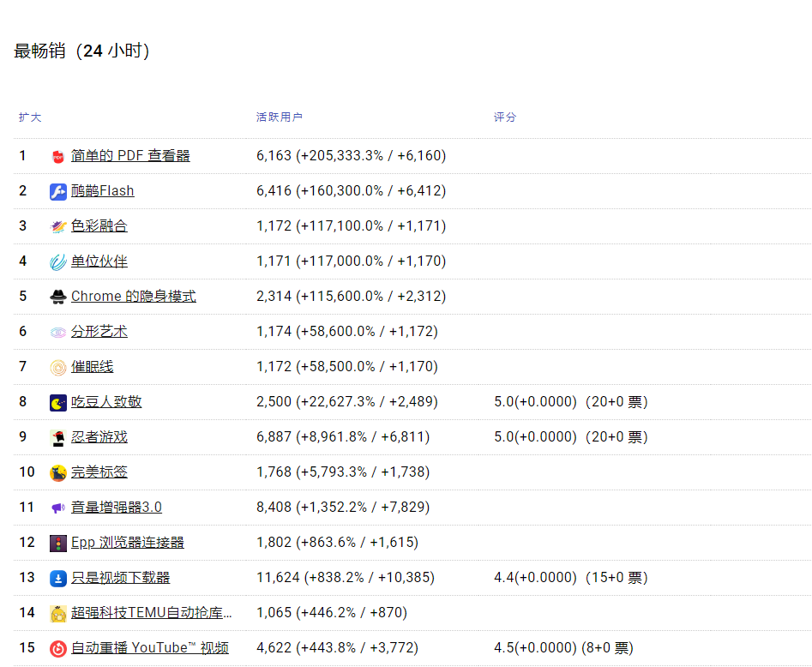Click the Chrome 的隐身模式 hat icon
The height and width of the screenshot is (667, 812).
point(58,297)
